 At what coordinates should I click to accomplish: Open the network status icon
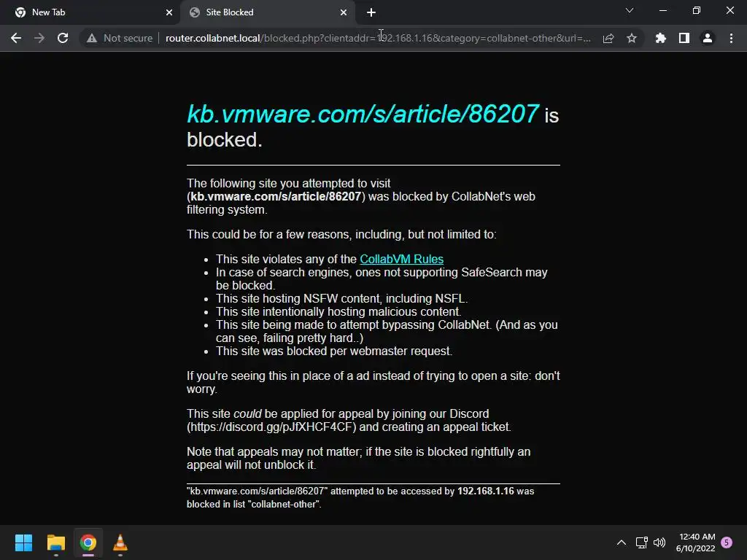(x=641, y=542)
